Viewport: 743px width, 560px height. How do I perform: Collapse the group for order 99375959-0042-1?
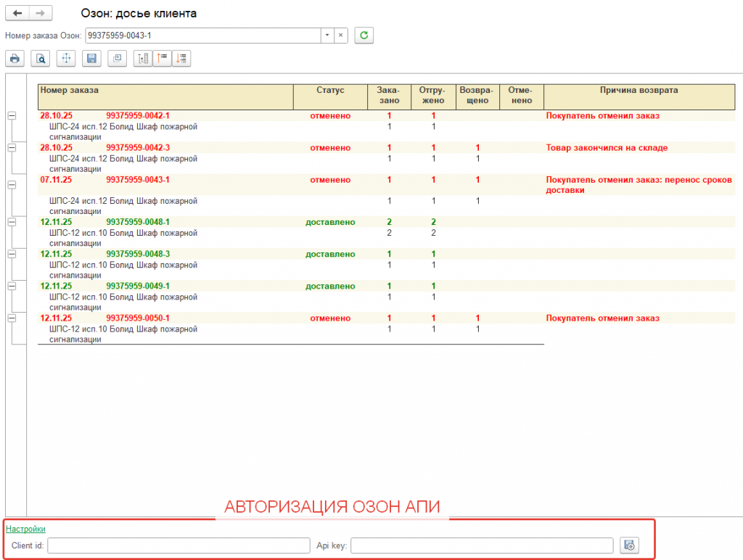pyautogui.click(x=12, y=115)
